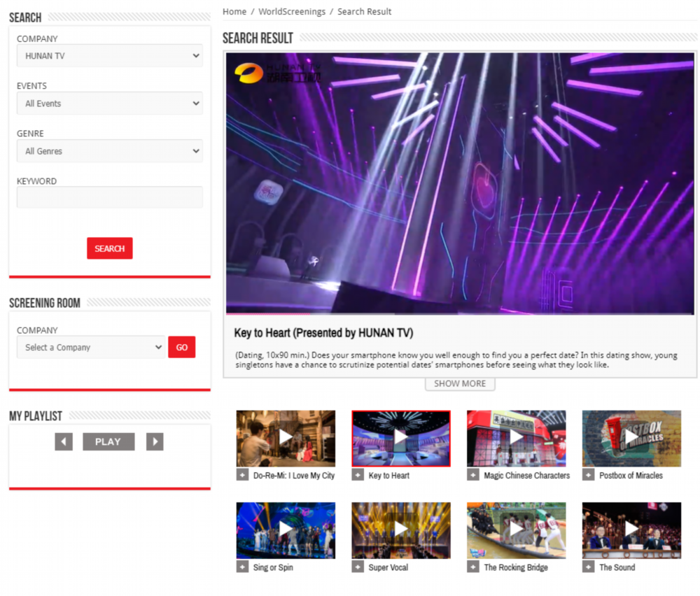
Task: Add Do-Re-Mi: I Love My City to playlist
Action: [242, 475]
